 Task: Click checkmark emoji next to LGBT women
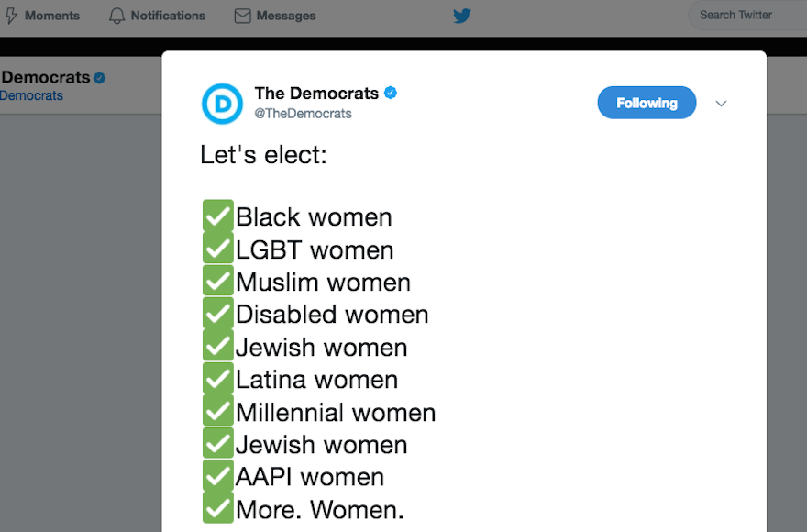tap(218, 249)
